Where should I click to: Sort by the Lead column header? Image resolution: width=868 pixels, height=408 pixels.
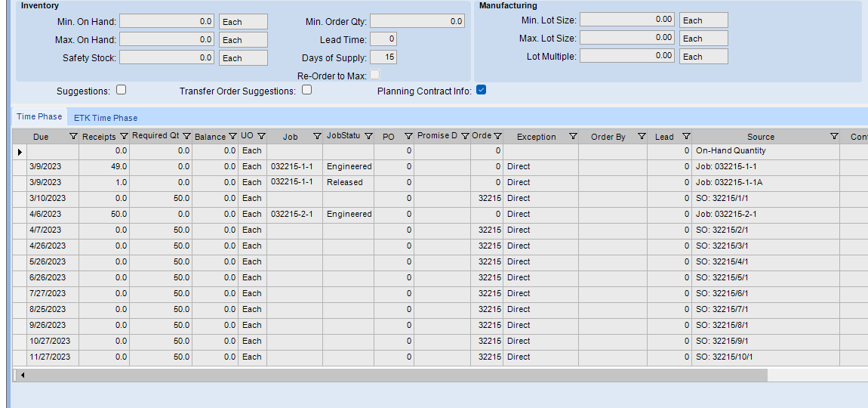click(x=664, y=137)
